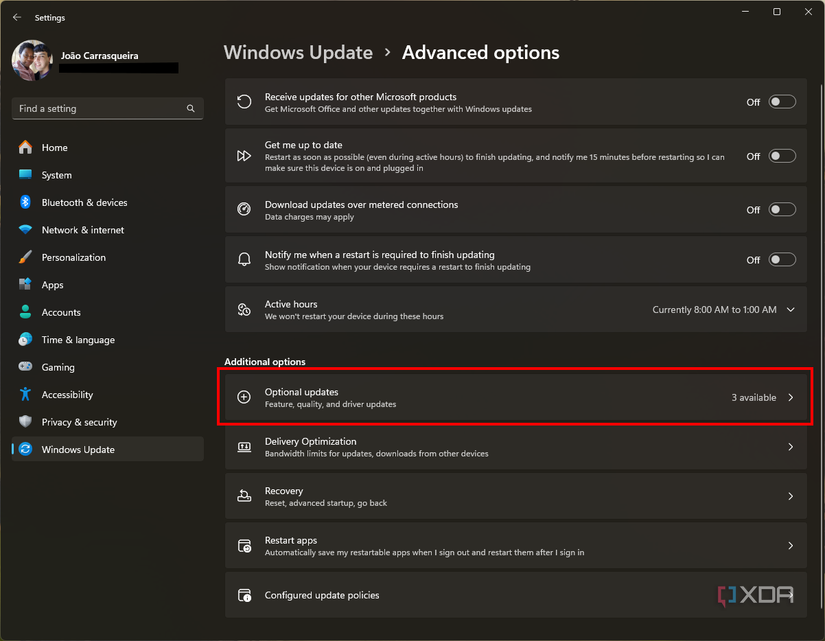Select Personalization in the sidebar
The image size is (825, 641).
107,257
